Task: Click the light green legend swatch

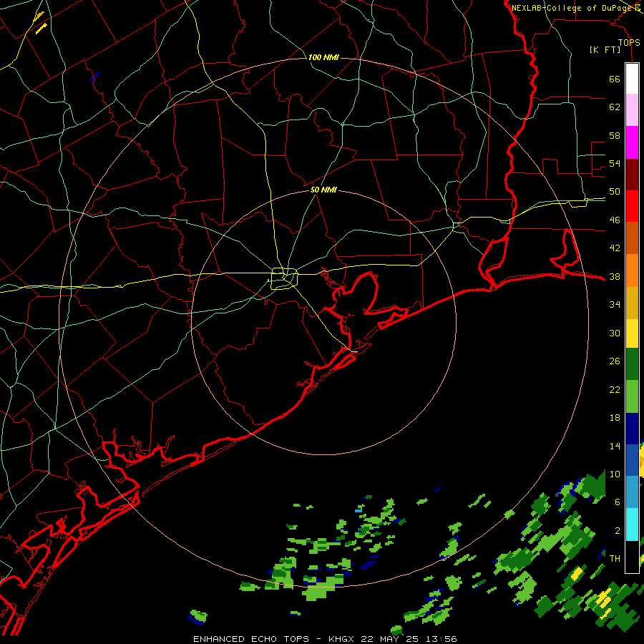Action: click(632, 396)
